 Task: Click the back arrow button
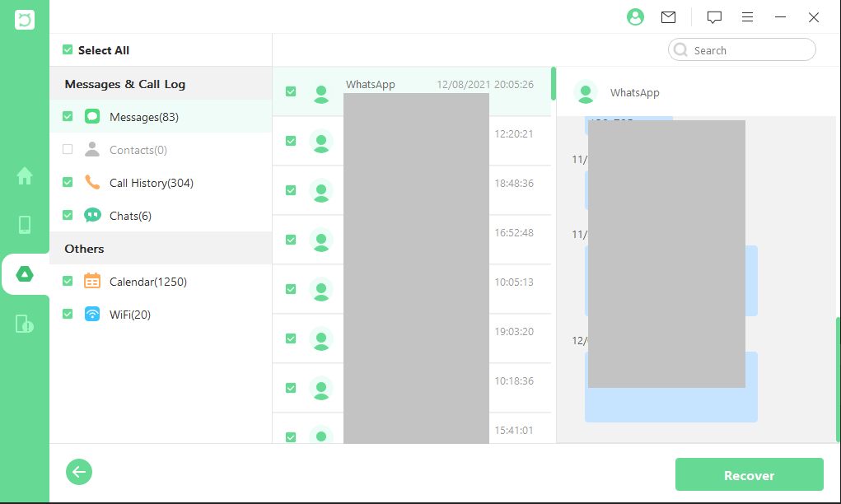click(x=79, y=472)
